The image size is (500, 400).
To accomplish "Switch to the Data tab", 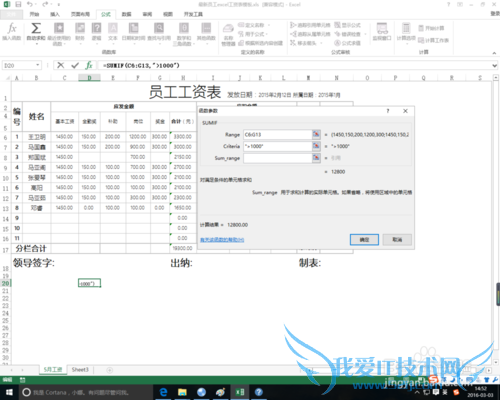I will pyautogui.click(x=126, y=14).
